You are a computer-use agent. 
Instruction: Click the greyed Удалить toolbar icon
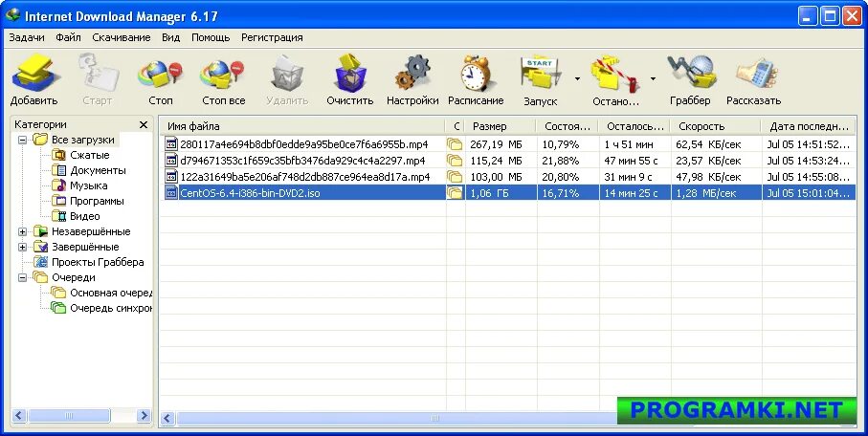pyautogui.click(x=287, y=73)
